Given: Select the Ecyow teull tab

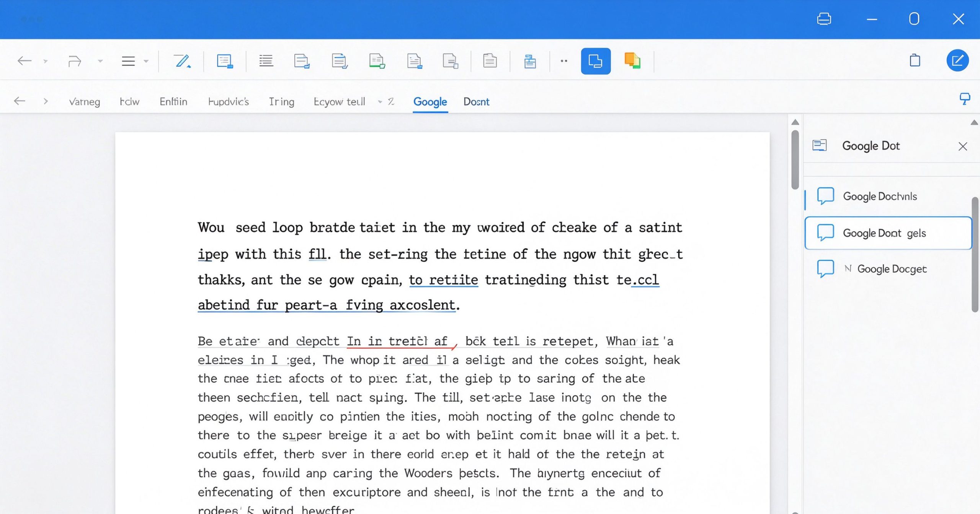Looking at the screenshot, I should click(339, 102).
